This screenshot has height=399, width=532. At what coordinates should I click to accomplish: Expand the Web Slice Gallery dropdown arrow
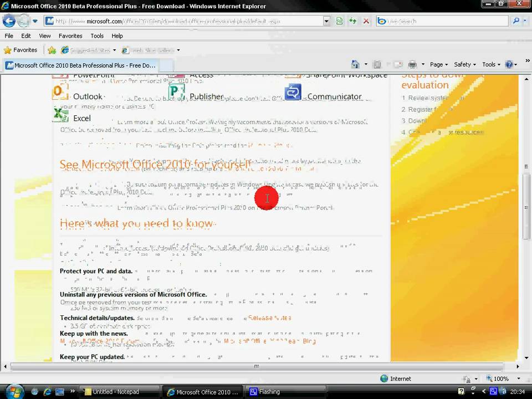[x=178, y=50]
